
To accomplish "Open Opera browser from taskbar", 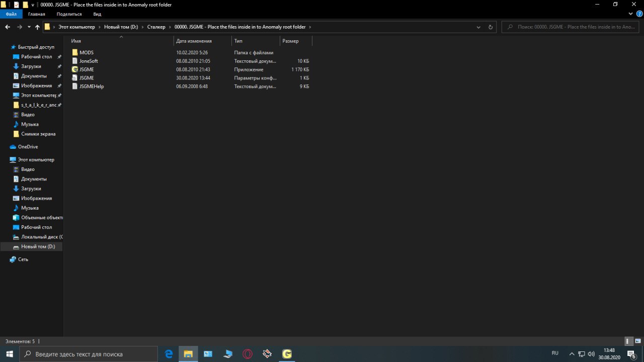I will click(248, 354).
